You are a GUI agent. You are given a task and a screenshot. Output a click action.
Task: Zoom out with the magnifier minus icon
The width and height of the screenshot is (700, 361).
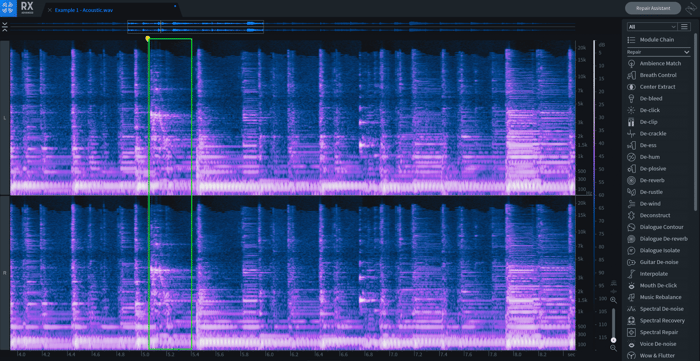[x=613, y=348]
